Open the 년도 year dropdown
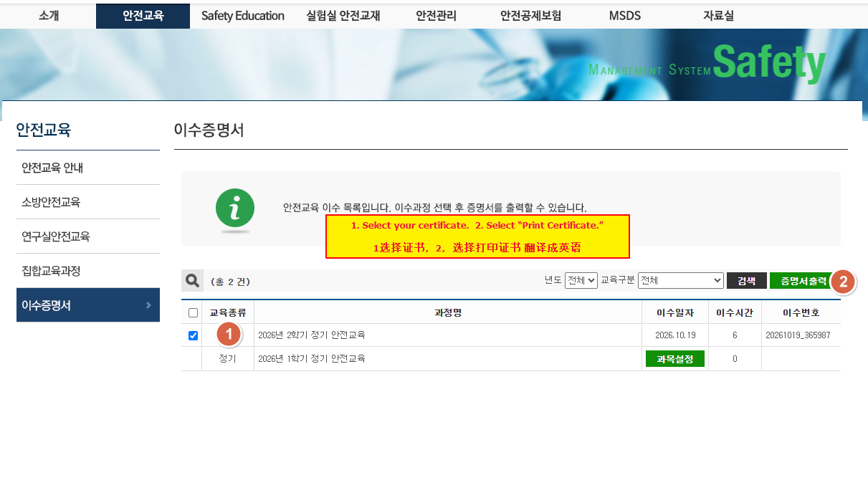868x498 pixels. [581, 281]
